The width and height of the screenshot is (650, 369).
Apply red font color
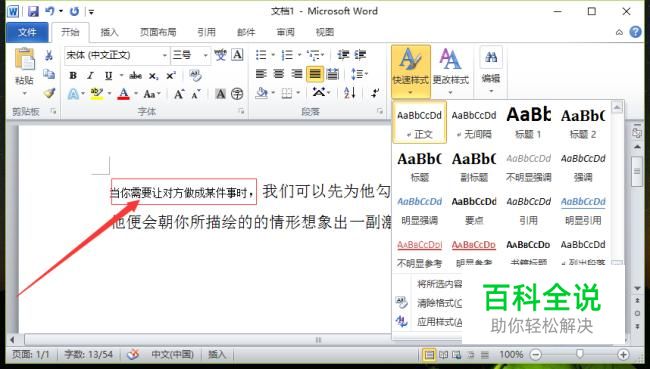pyautogui.click(x=124, y=94)
